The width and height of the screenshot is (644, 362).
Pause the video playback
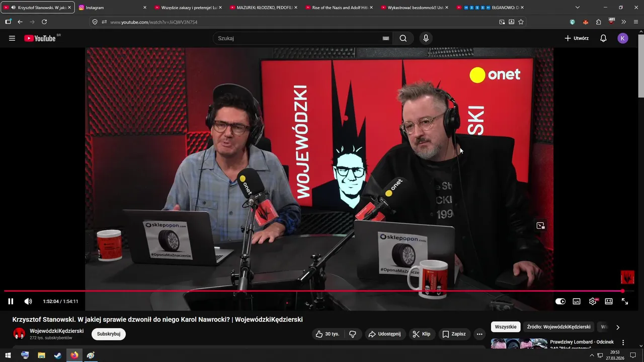pos(11,301)
